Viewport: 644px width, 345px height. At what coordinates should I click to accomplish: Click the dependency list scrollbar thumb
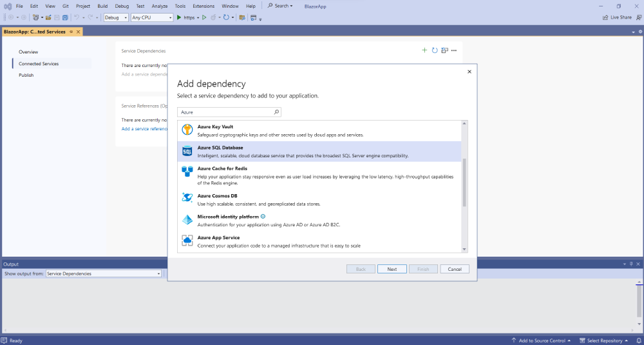click(x=464, y=182)
